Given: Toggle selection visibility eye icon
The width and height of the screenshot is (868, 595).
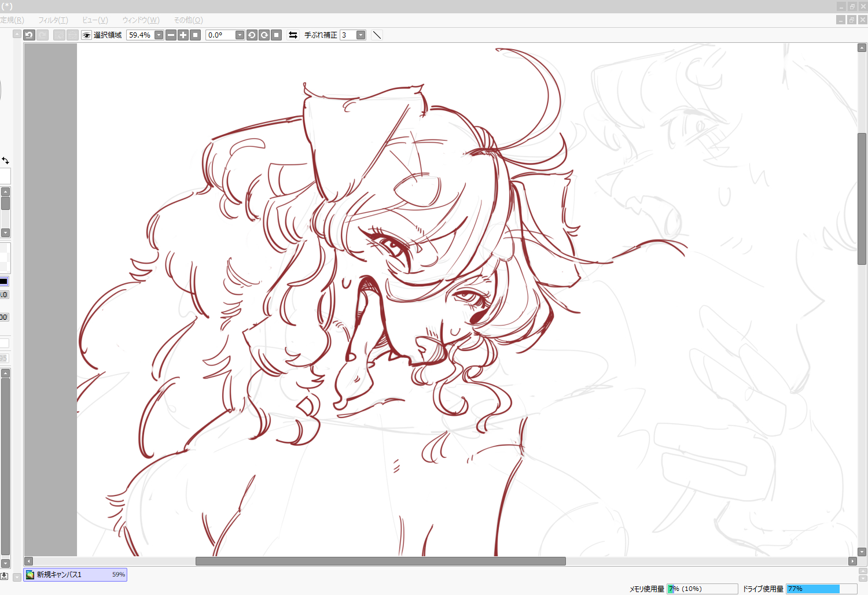Looking at the screenshot, I should click(x=87, y=35).
